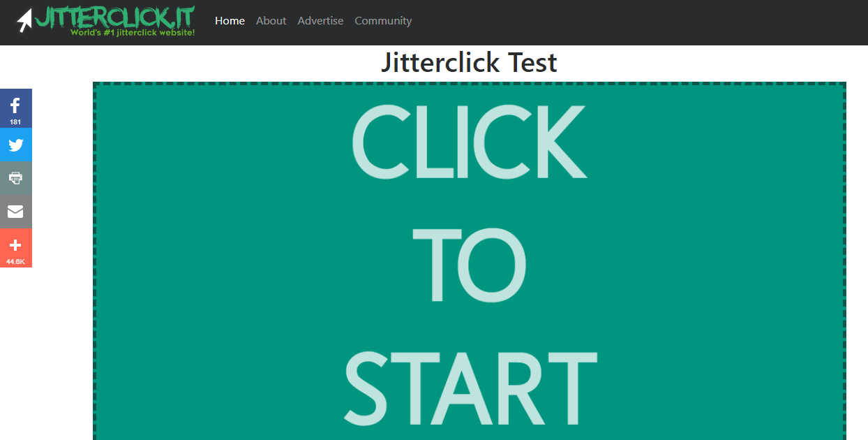Screen dimensions: 868x440
Task: Click the "Jitterclick Test" page heading
Action: click(x=469, y=63)
